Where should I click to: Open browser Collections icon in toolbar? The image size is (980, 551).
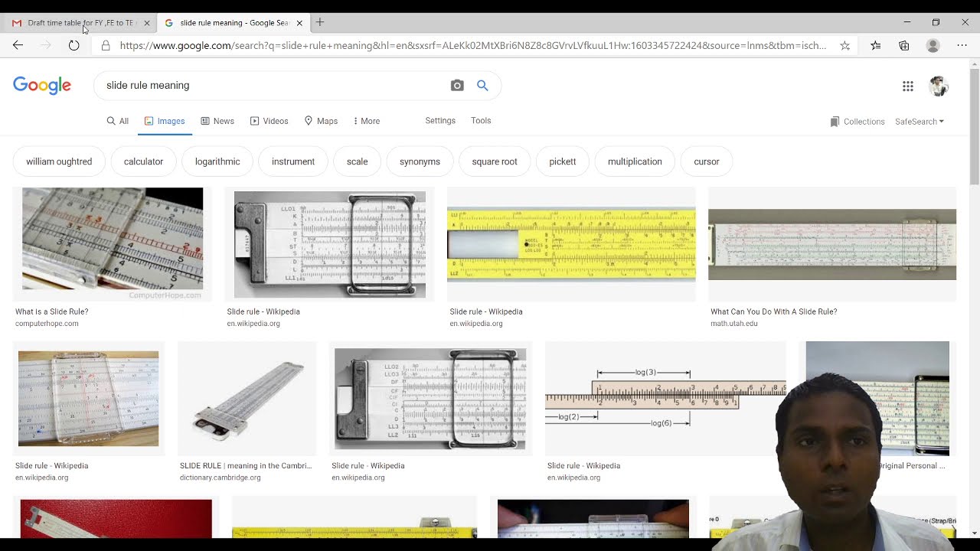pos(904,46)
